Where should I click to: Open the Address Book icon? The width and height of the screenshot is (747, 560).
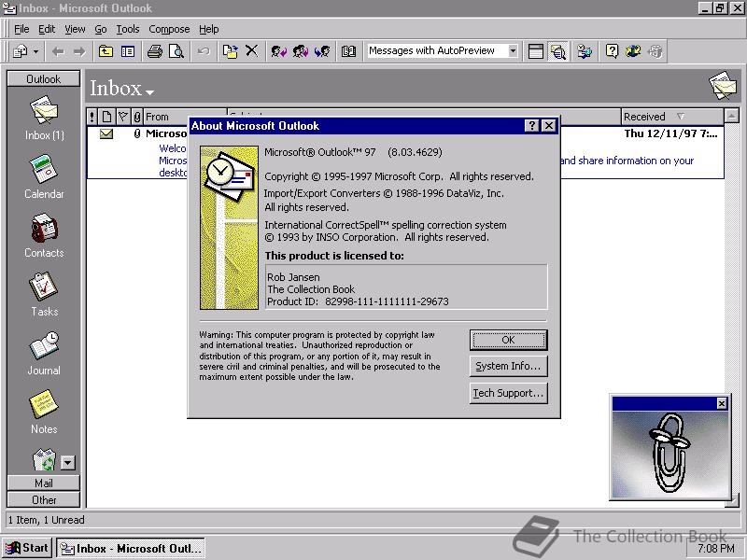click(348, 51)
